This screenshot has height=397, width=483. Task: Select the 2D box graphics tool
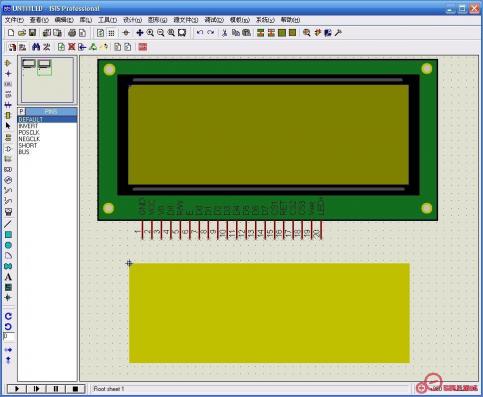pyautogui.click(x=8, y=235)
